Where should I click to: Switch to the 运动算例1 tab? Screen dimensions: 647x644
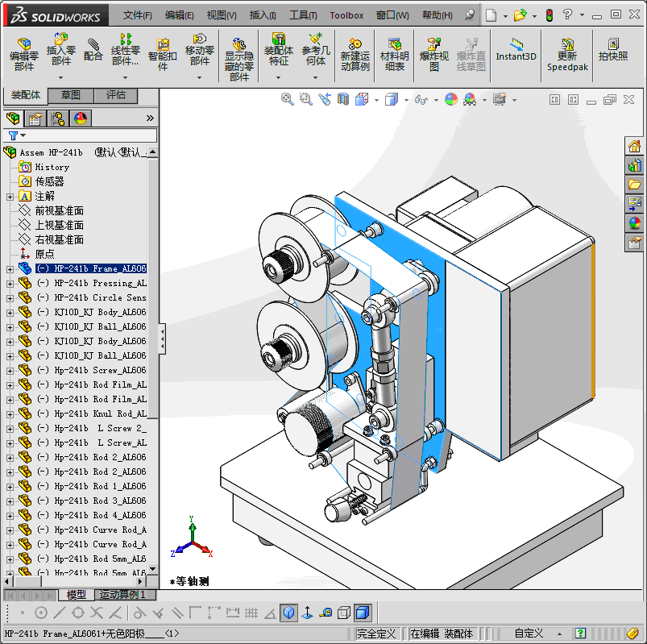[x=125, y=595]
